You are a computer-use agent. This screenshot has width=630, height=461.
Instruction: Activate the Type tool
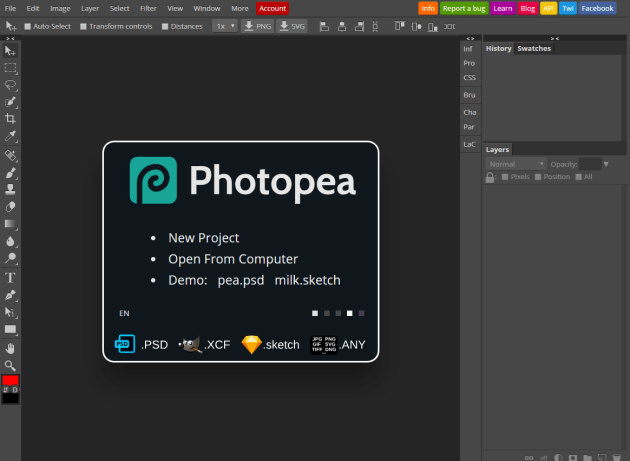tap(10, 277)
